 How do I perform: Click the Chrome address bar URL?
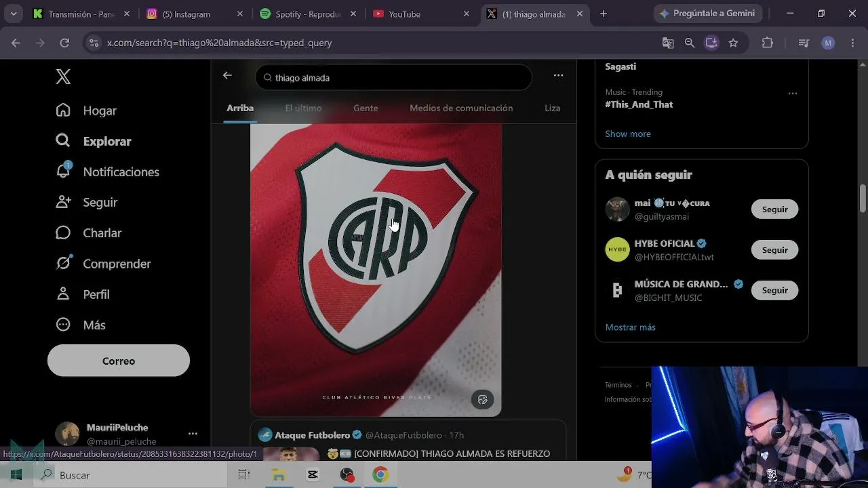click(220, 43)
